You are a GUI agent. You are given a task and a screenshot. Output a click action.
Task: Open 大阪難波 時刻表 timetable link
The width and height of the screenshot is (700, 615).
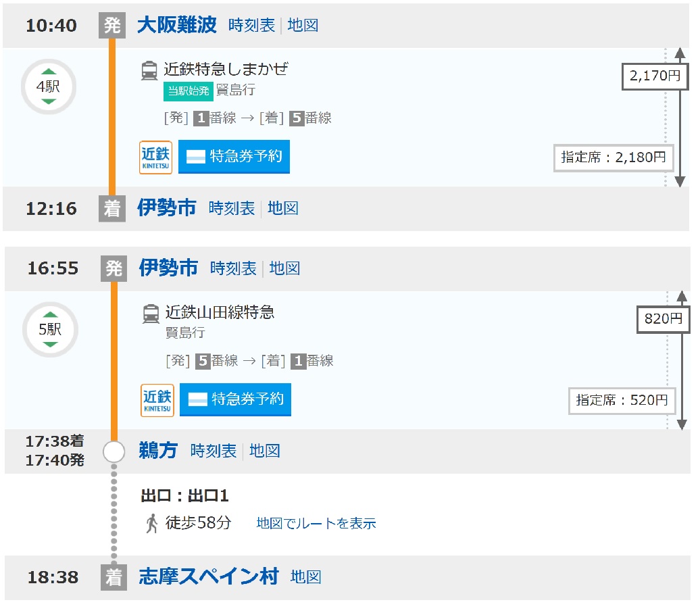pos(252,26)
